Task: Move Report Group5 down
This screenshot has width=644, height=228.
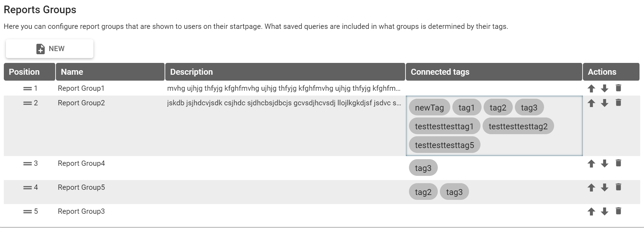Action: tap(604, 188)
